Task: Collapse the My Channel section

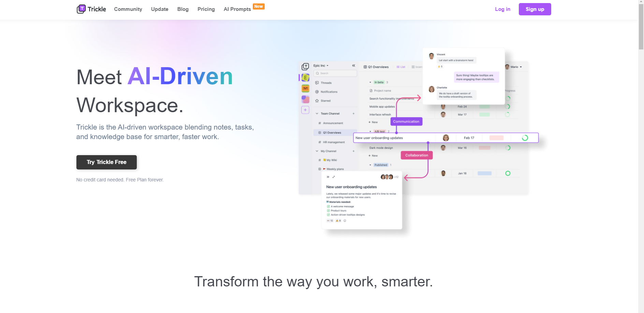Action: click(x=317, y=151)
